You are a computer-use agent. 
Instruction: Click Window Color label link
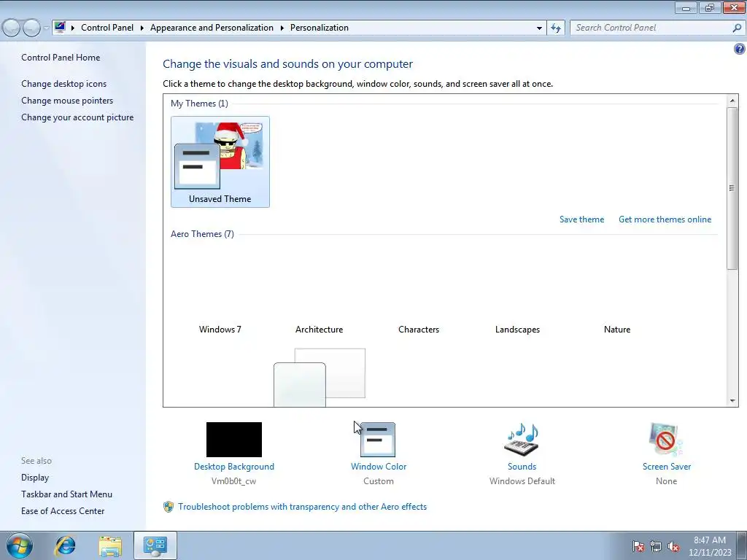tap(379, 467)
